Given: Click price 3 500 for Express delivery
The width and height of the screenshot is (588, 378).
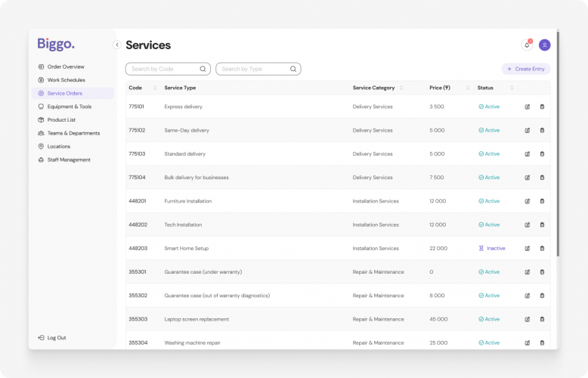Looking at the screenshot, I should click(437, 107).
